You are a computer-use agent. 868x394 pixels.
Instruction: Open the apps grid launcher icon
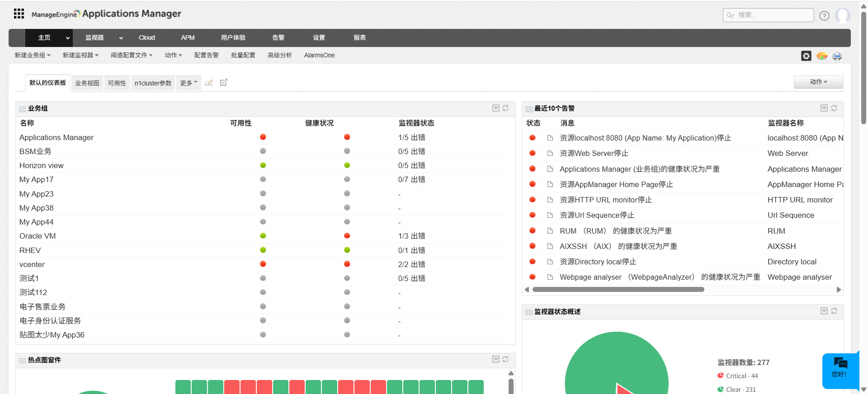point(19,14)
